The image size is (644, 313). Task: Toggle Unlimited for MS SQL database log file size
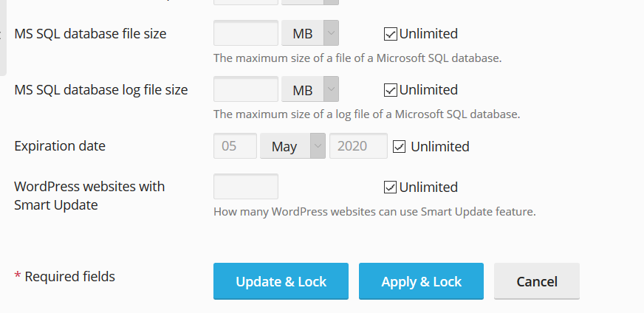coord(390,90)
